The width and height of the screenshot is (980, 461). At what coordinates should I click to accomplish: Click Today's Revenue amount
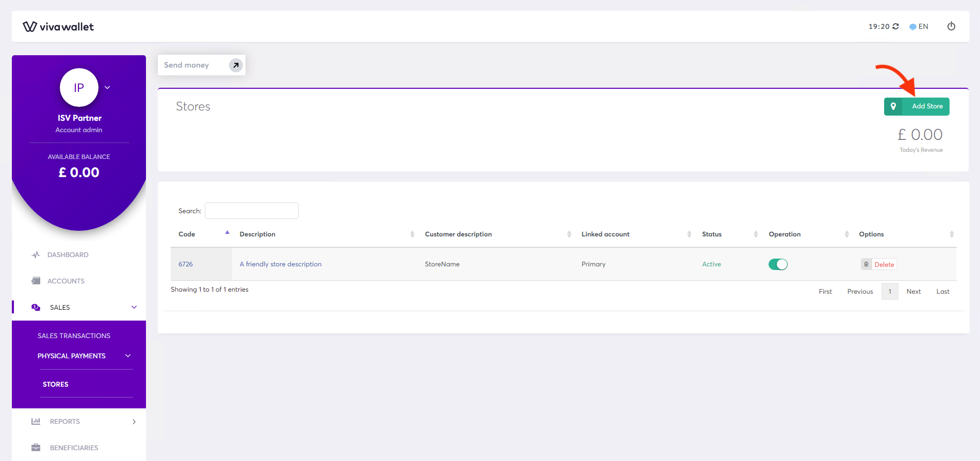coord(920,135)
